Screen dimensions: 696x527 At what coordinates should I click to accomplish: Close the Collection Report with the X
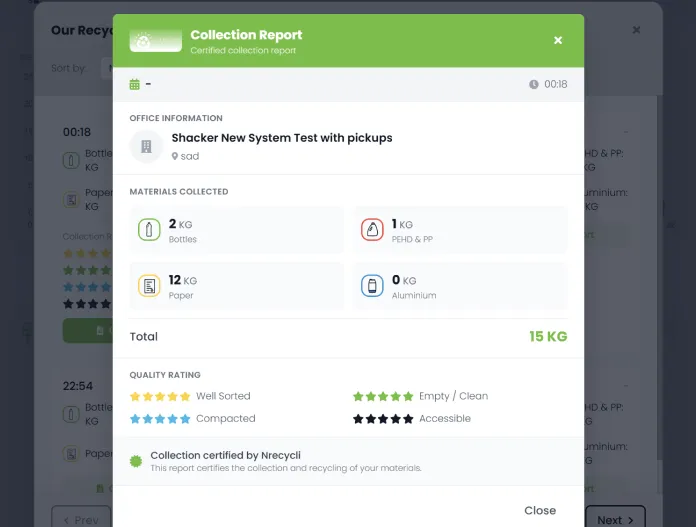[558, 41]
